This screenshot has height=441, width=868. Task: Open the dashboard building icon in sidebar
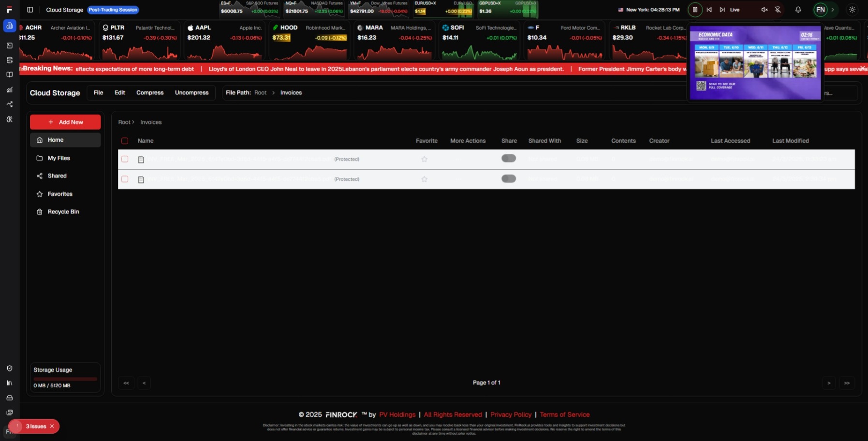pyautogui.click(x=10, y=26)
